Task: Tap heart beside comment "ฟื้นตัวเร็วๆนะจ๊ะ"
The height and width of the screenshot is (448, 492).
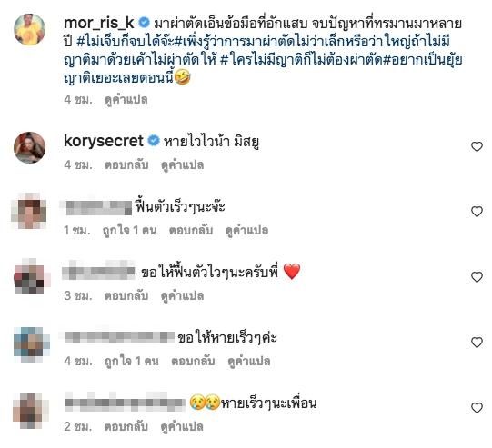Action: tap(477, 212)
